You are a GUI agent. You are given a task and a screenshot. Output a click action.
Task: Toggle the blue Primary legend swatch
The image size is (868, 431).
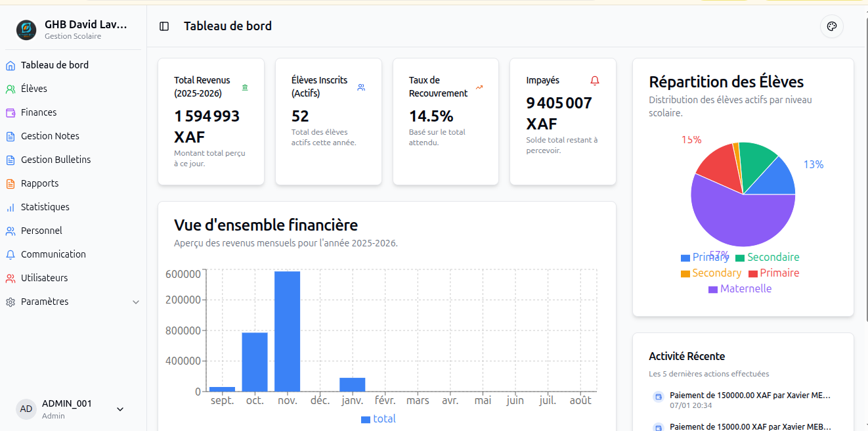click(685, 258)
